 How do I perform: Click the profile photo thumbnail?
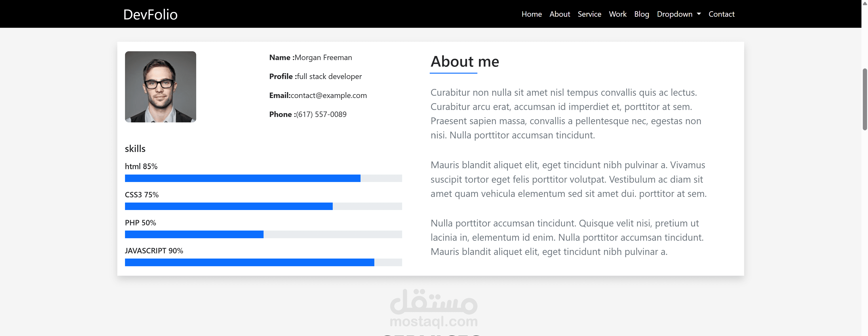[160, 87]
